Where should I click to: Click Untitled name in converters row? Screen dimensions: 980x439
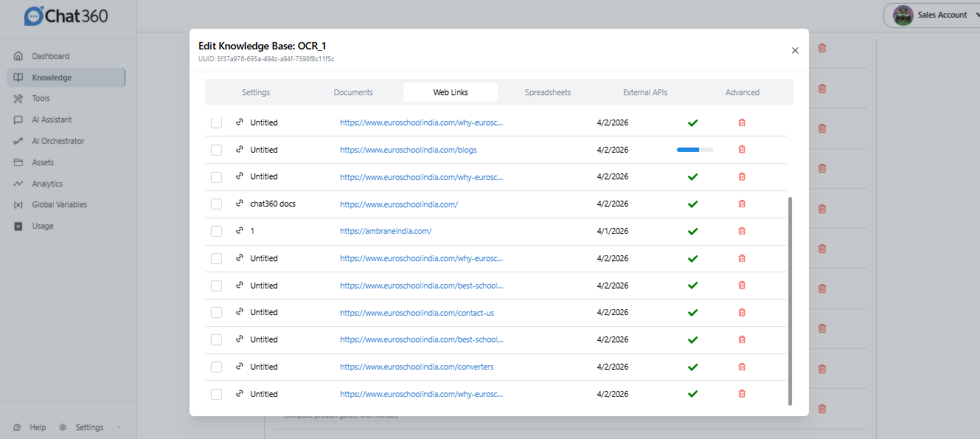click(x=264, y=367)
